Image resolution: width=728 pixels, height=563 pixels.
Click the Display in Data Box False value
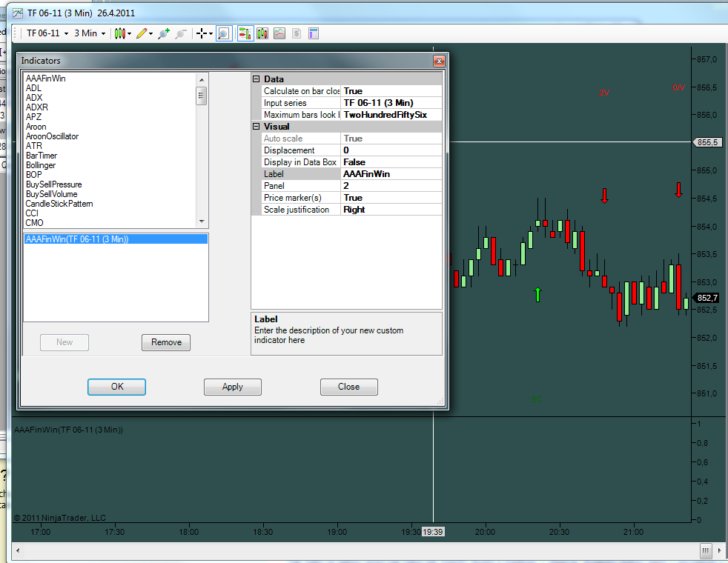pos(391,161)
